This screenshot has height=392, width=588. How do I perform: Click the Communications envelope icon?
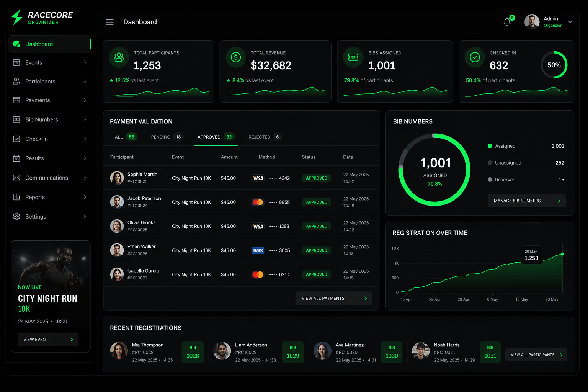coord(16,178)
